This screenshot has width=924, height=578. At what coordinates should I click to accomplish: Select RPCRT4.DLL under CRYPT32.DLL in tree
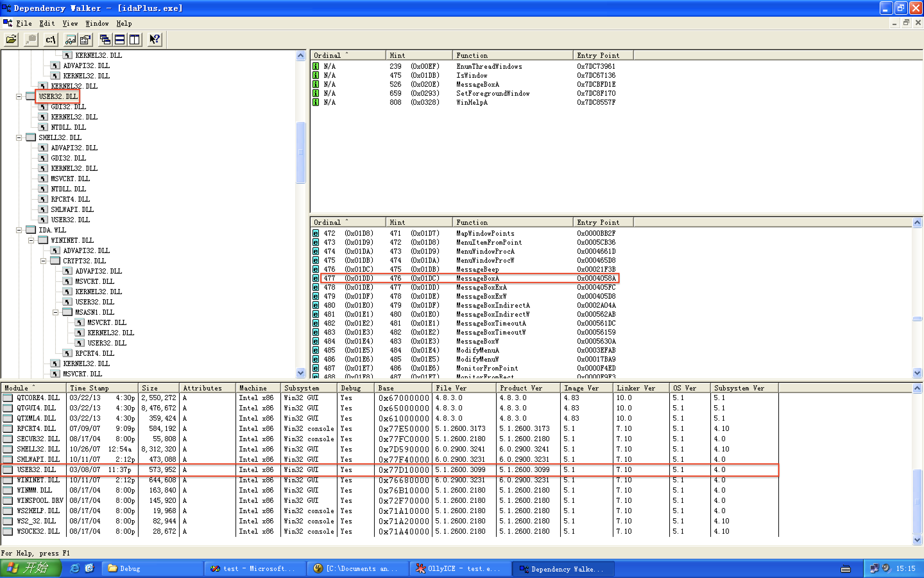click(x=95, y=353)
